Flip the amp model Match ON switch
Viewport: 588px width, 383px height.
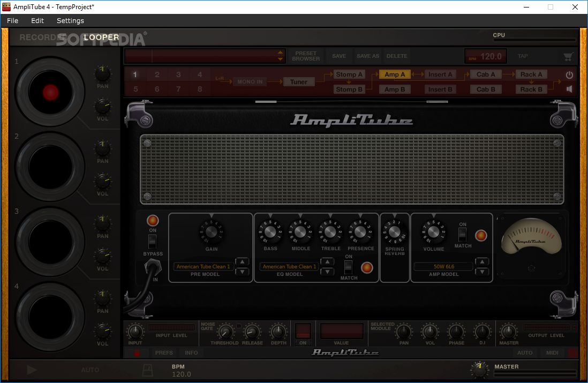(x=462, y=235)
